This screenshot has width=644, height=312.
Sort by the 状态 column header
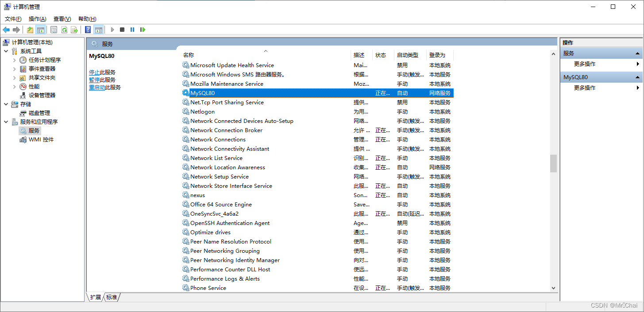pos(383,55)
